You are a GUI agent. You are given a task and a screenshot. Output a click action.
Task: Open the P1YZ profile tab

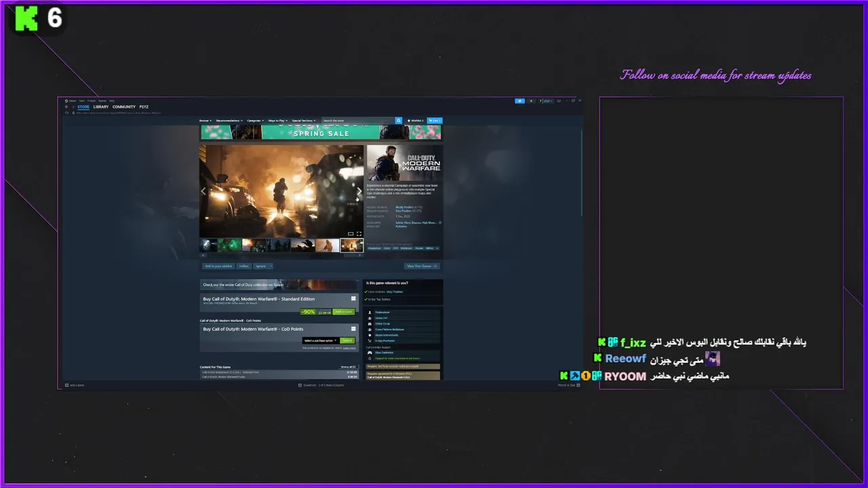point(144,106)
